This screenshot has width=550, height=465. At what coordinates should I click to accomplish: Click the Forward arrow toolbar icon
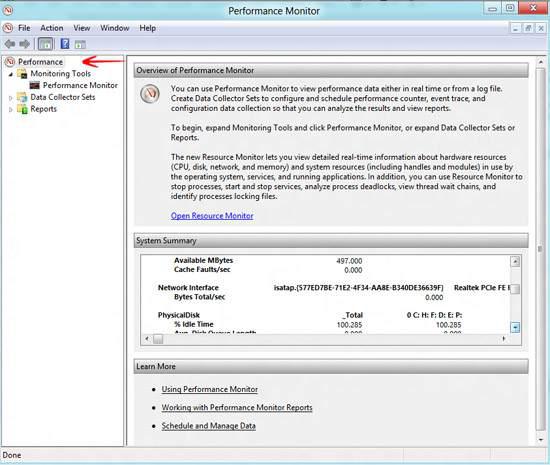[25, 44]
